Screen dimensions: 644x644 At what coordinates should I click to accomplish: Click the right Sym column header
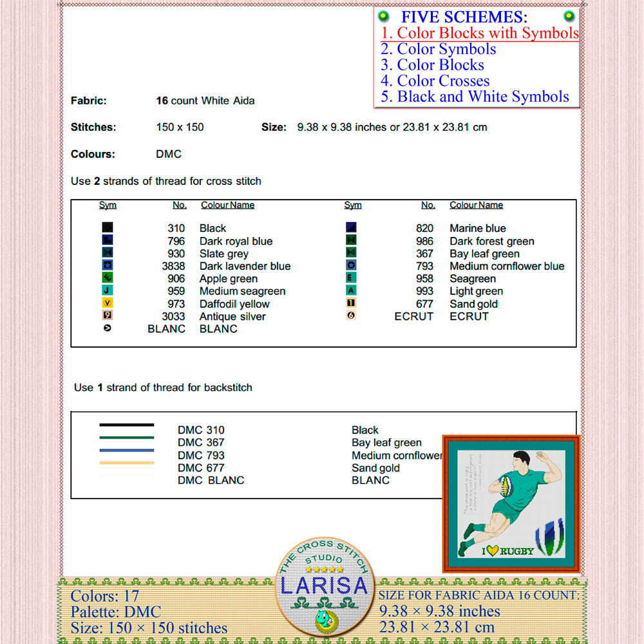click(x=353, y=205)
